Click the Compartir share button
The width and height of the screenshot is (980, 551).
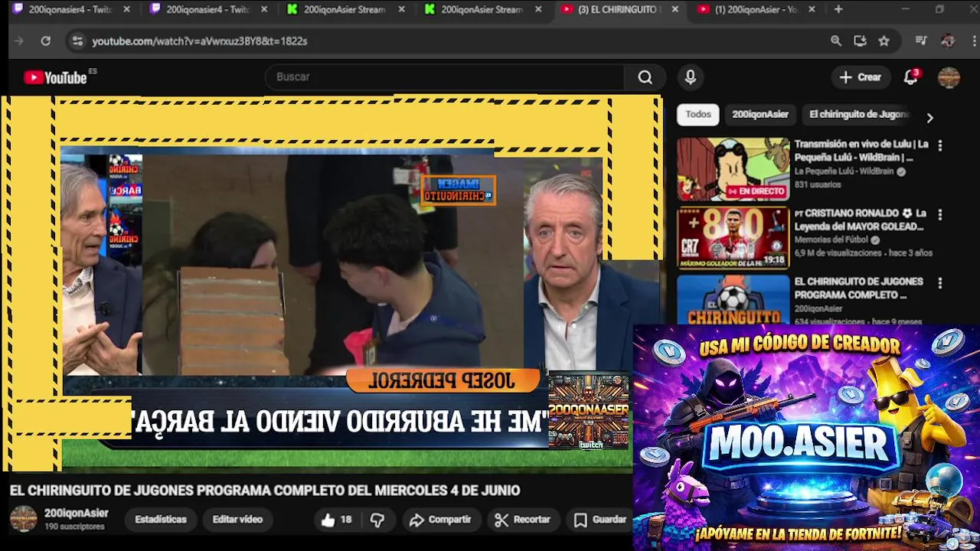click(440, 520)
